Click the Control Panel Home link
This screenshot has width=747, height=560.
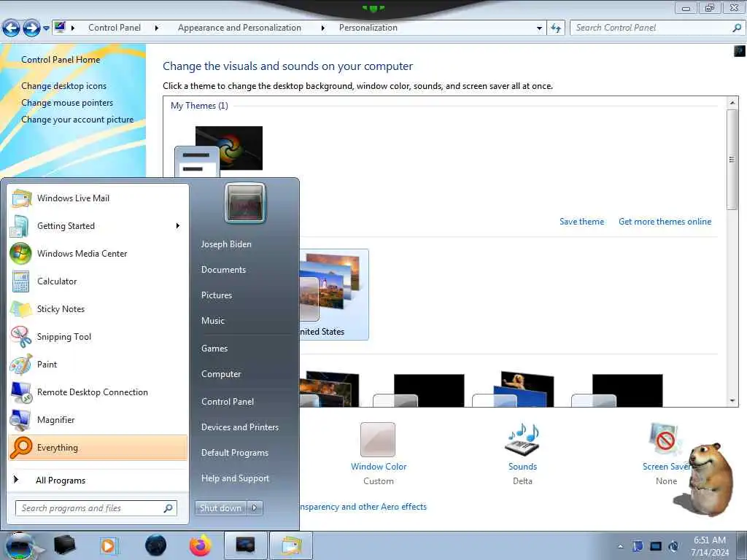coord(61,60)
